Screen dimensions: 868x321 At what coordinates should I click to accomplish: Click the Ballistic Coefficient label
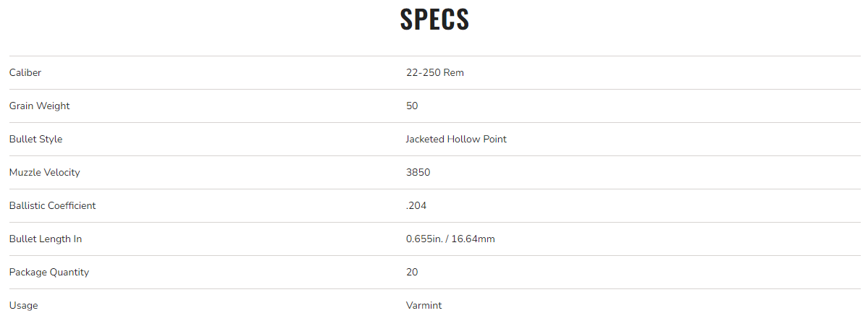click(x=52, y=205)
